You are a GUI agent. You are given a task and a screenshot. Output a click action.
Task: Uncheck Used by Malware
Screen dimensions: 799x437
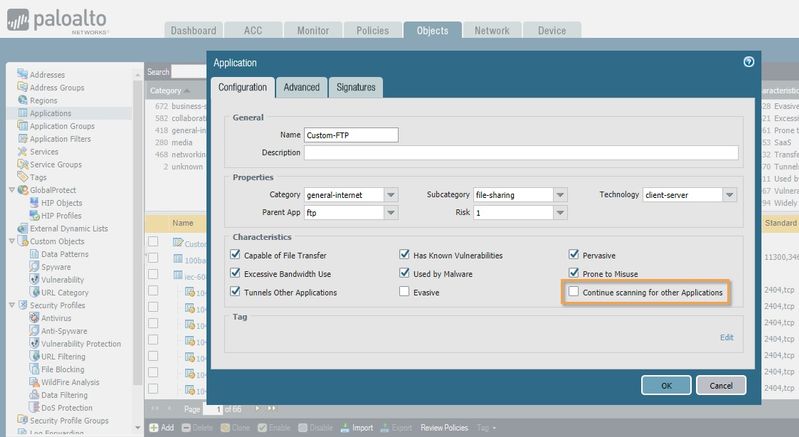[x=404, y=273]
